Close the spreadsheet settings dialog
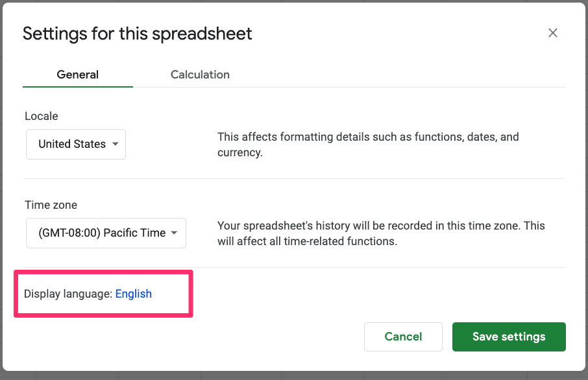The image size is (588, 380). (x=553, y=33)
